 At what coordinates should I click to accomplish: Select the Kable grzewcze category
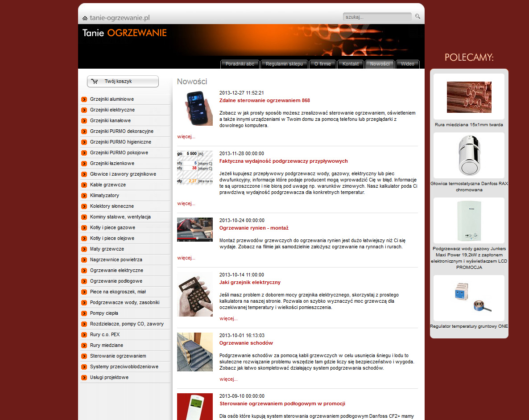coord(108,185)
